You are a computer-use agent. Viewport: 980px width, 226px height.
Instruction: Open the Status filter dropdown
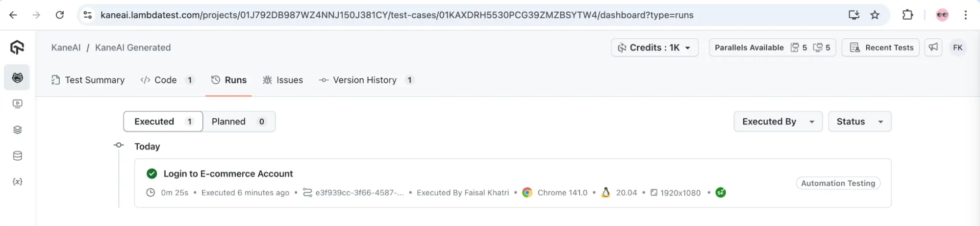pos(859,122)
